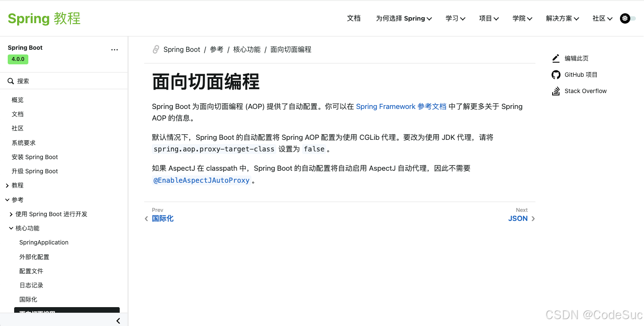This screenshot has height=326, width=644.
Task: Collapse the sidebar with the left arrow
Action: [118, 321]
